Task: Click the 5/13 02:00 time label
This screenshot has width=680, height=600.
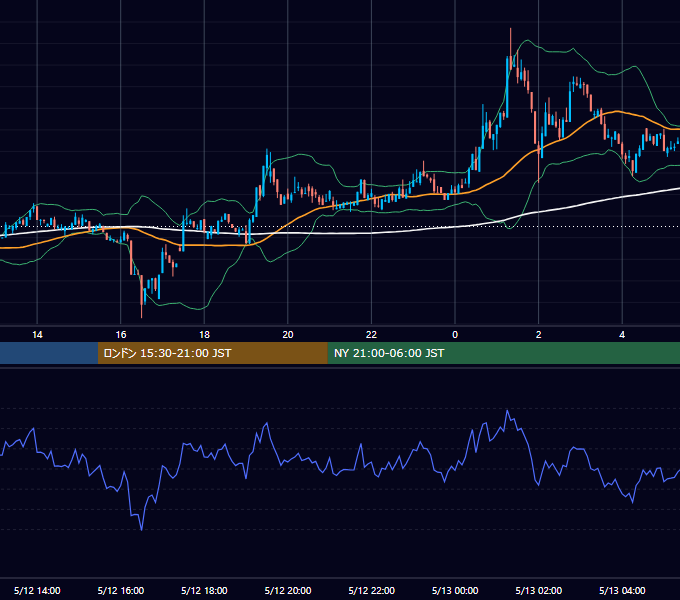Action: click(539, 590)
